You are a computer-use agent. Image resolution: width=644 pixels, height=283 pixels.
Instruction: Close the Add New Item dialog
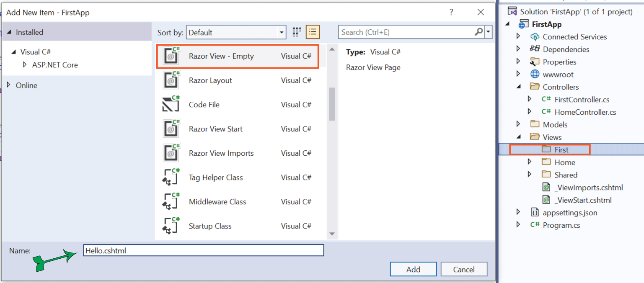click(x=481, y=13)
